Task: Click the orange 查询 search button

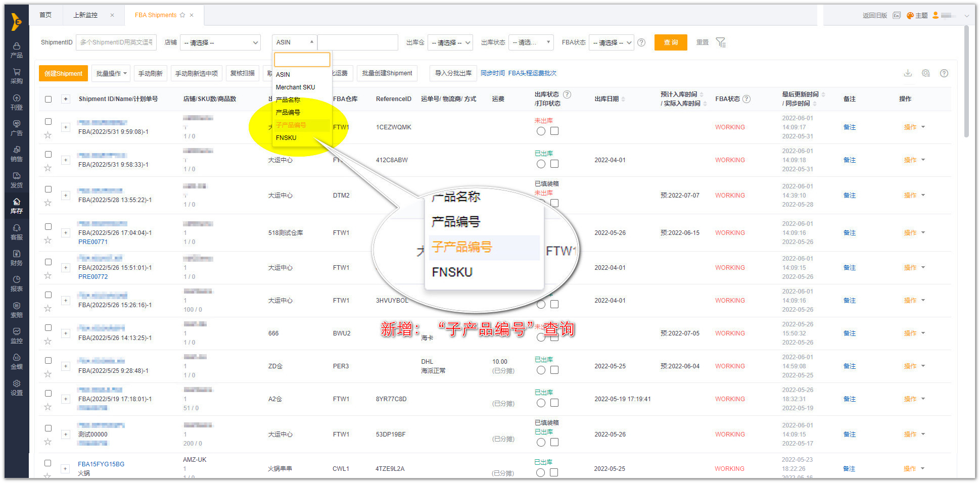Action: [x=671, y=42]
